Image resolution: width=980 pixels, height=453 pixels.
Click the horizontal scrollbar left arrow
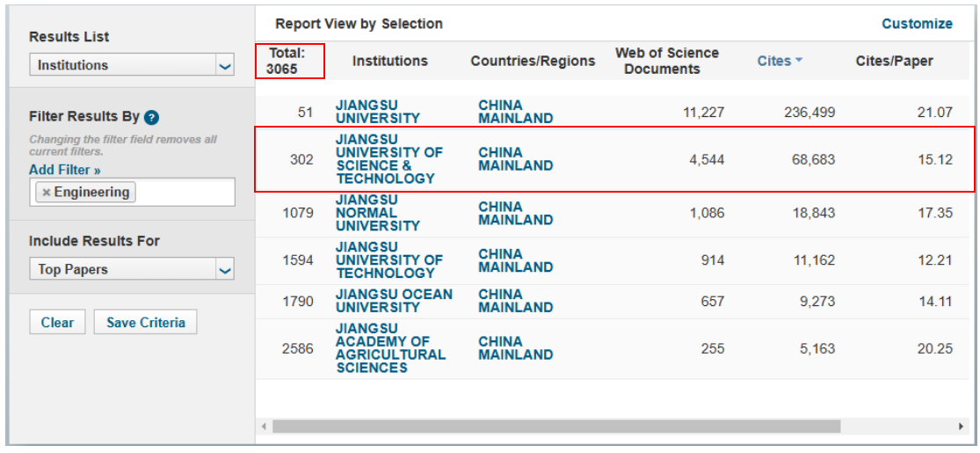(x=264, y=426)
